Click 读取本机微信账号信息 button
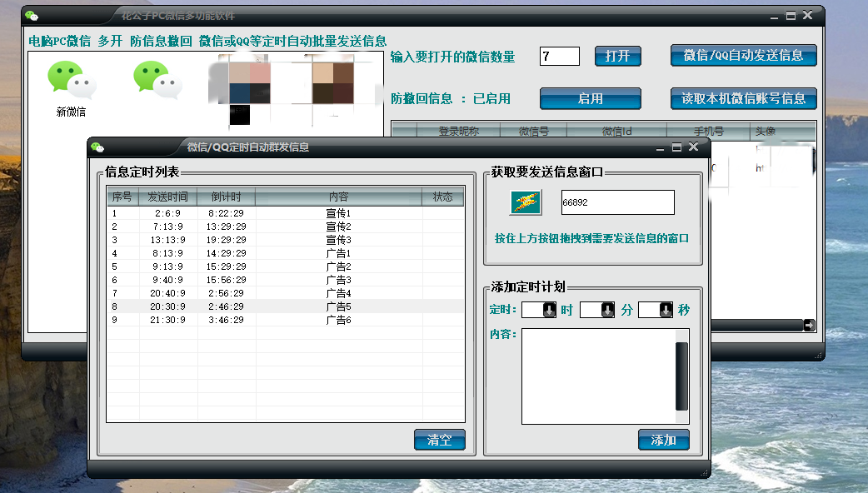 point(743,98)
